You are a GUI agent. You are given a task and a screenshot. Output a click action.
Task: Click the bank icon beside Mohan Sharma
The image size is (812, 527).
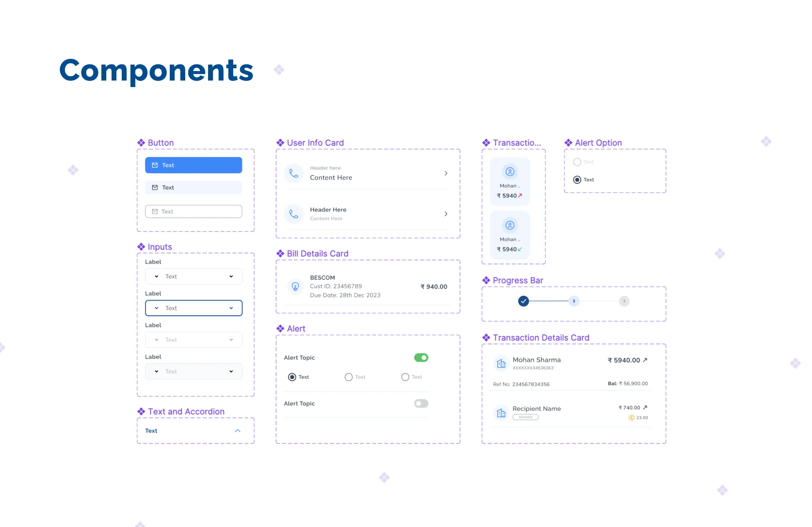coord(501,363)
